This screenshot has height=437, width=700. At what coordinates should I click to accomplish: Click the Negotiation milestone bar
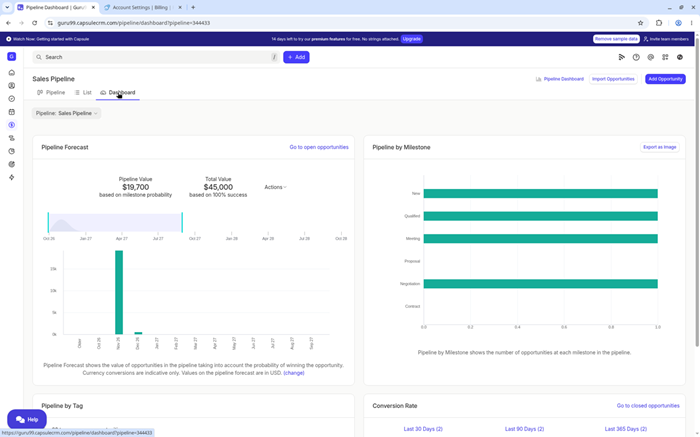(540, 284)
